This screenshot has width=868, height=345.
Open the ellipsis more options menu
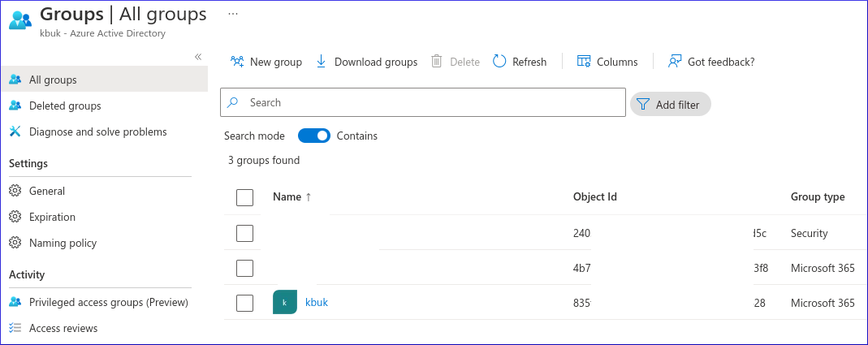[233, 14]
